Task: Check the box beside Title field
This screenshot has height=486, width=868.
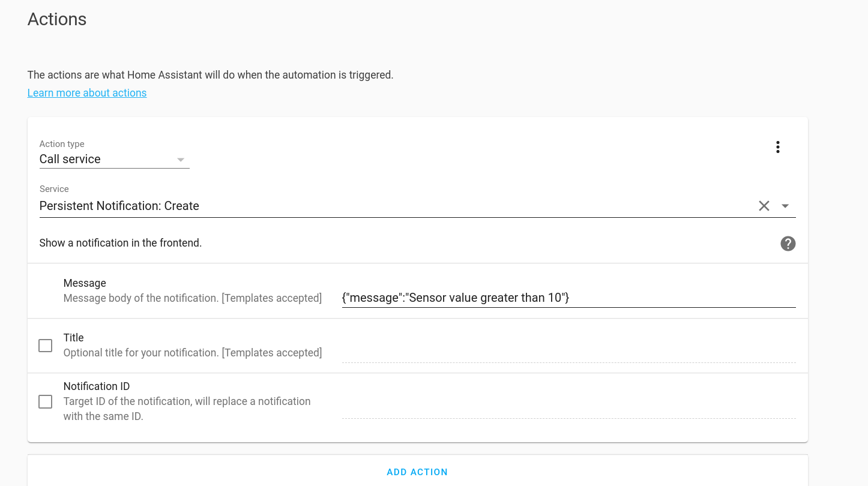Action: tap(45, 345)
